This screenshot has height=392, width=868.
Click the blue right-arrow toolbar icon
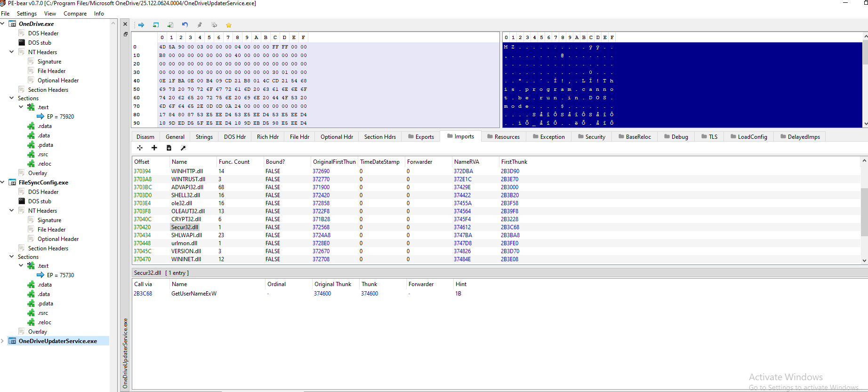[x=141, y=25]
